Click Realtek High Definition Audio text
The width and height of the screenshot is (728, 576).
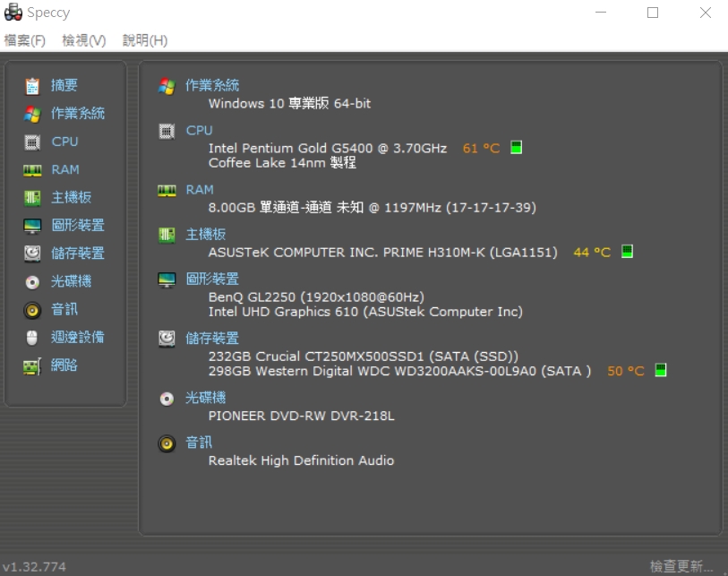pos(302,460)
